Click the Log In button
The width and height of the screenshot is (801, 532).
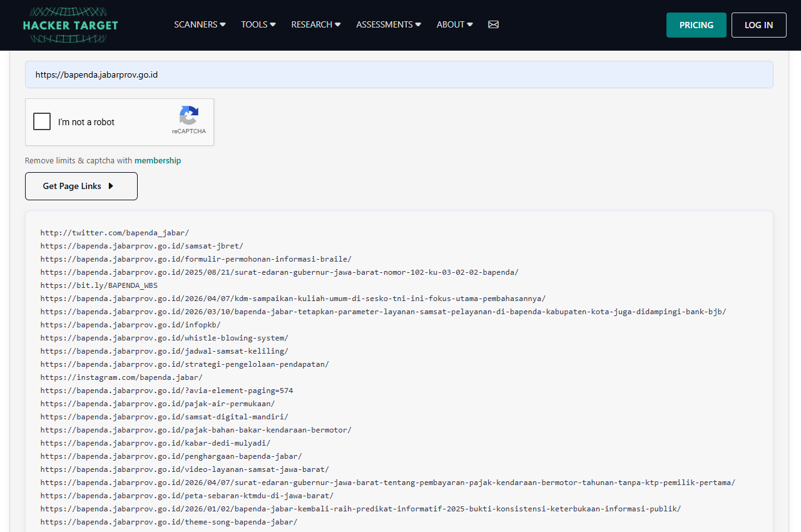(x=759, y=25)
